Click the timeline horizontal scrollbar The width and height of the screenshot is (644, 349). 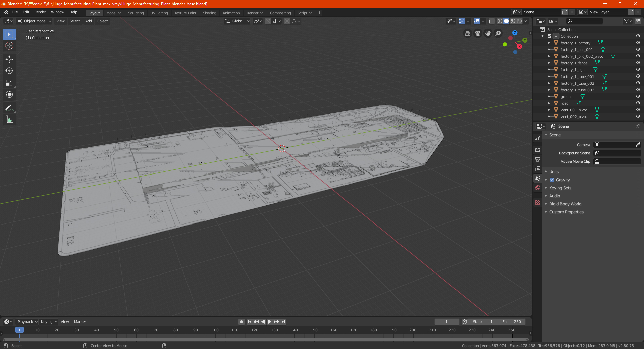[266, 340]
